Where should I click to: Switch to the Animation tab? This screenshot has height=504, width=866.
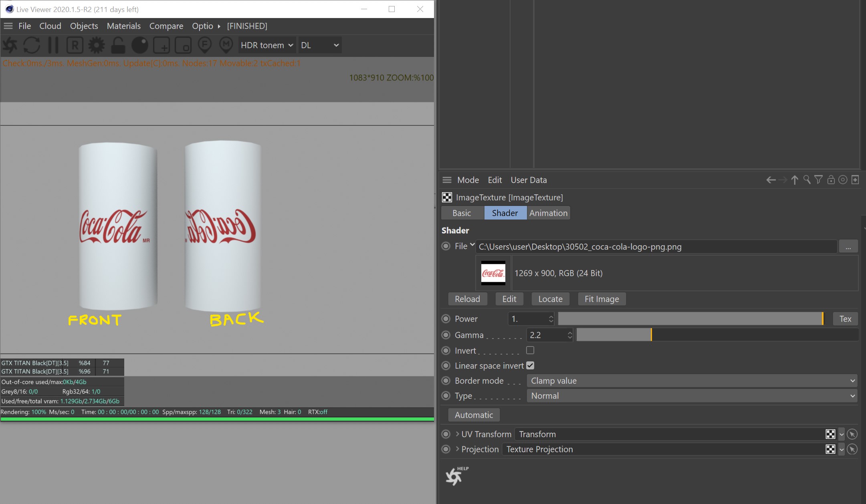coord(548,213)
